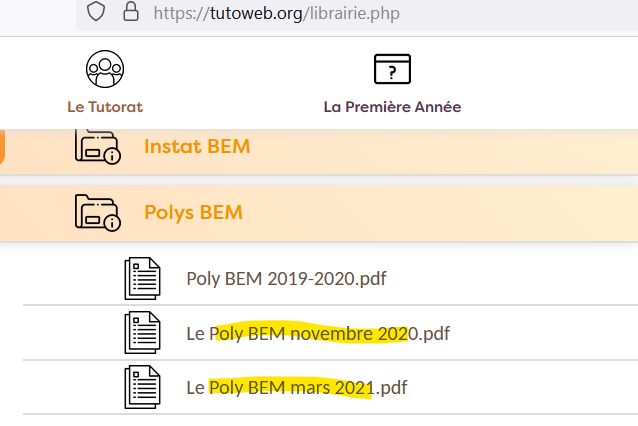Click the document icon for Poly BEM 2019-2020.pdf
The image size is (638, 426).
[x=143, y=278]
